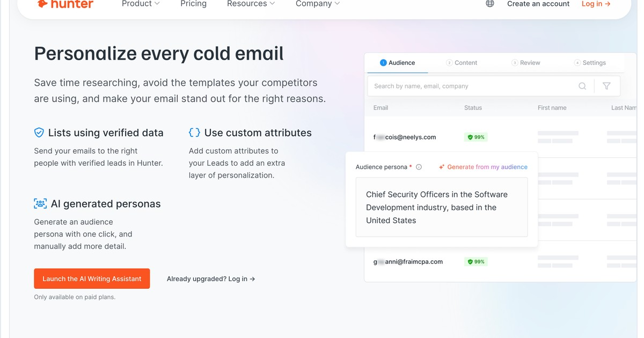The image size is (644, 338).
Task: Click the Audience persona text box
Action: pyautogui.click(x=442, y=207)
